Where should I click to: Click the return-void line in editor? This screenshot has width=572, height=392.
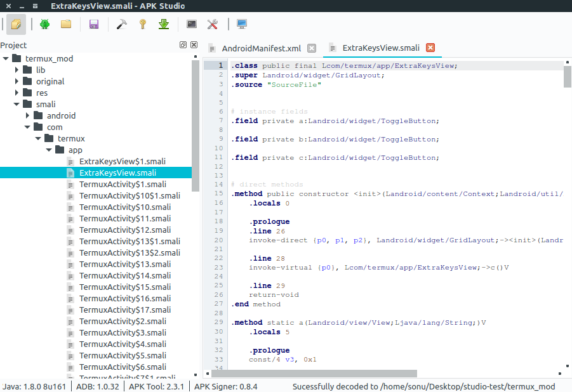(274, 295)
